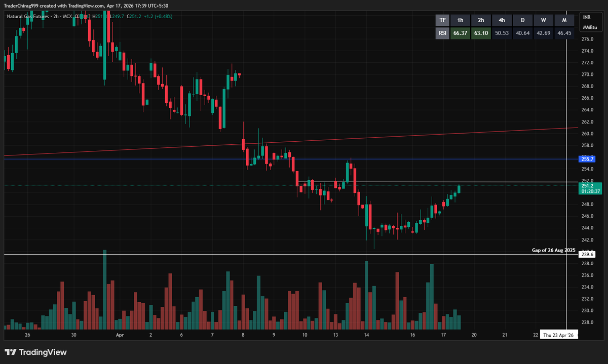Click the 'Gap of 26 Aug 2025' label
The image size is (608, 364).
point(553,250)
